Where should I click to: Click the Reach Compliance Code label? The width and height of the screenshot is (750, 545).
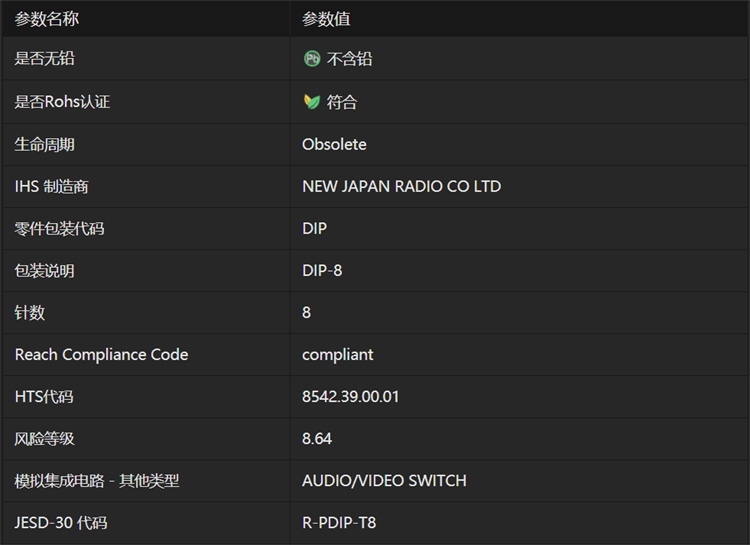[101, 354]
